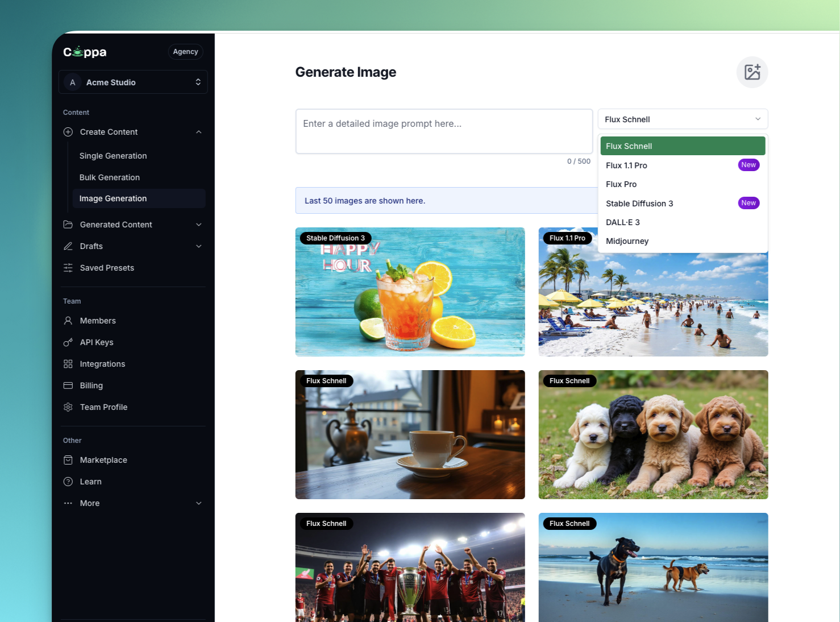Click the Billing card icon
This screenshot has height=622, width=840.
point(68,385)
